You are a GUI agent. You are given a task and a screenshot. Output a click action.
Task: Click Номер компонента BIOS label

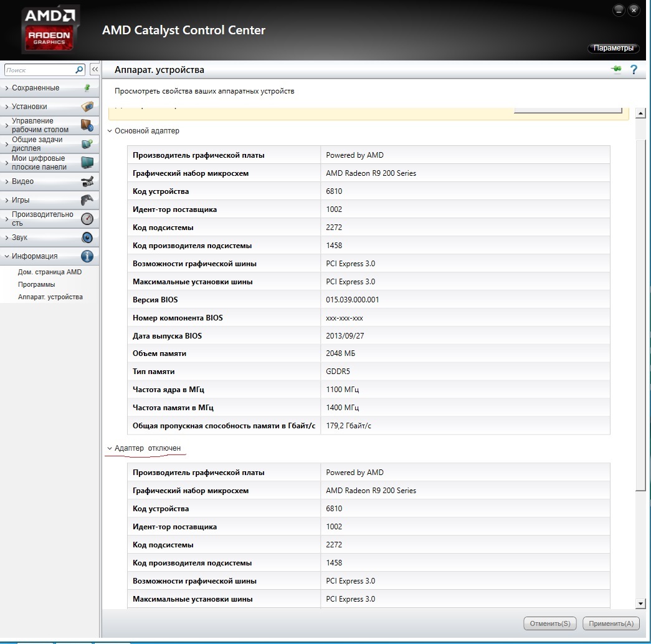click(178, 318)
